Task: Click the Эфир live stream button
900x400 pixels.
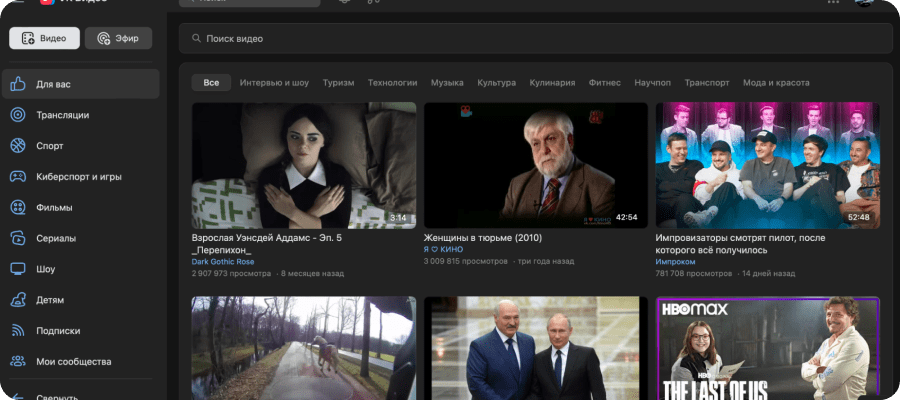Action: pyautogui.click(x=118, y=38)
